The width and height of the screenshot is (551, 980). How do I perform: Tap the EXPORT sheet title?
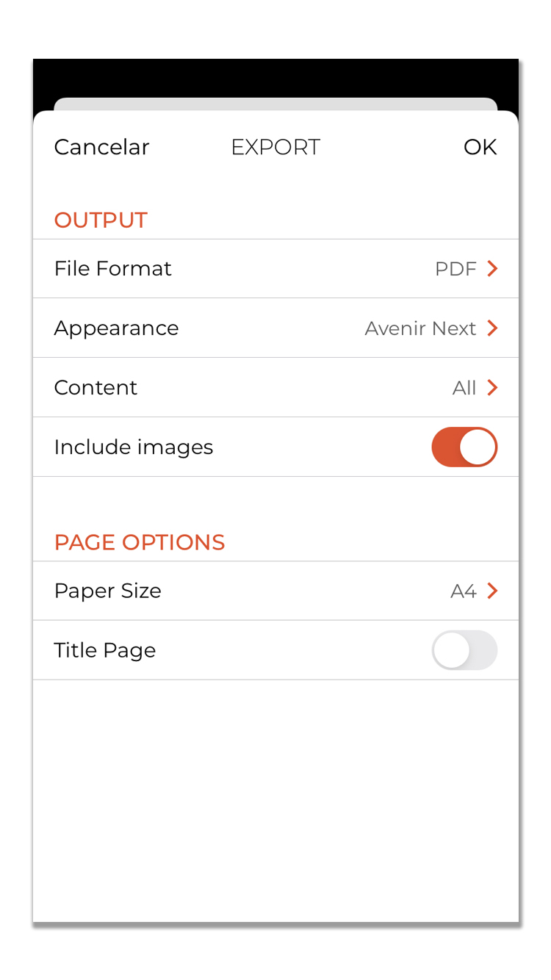275,147
